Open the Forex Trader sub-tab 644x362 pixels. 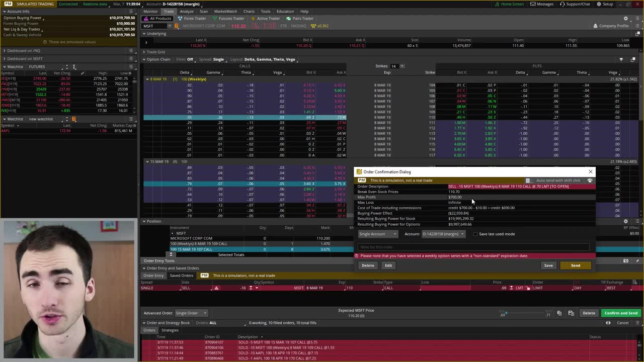[192, 19]
